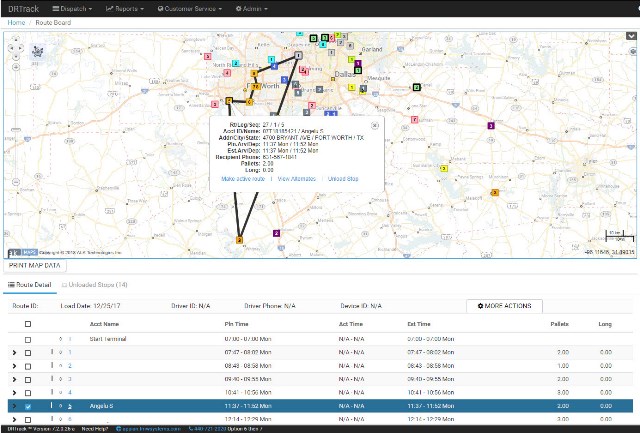This screenshot has height=433, width=640.
Task: Click the Print Map Data button
Action: pos(35,266)
